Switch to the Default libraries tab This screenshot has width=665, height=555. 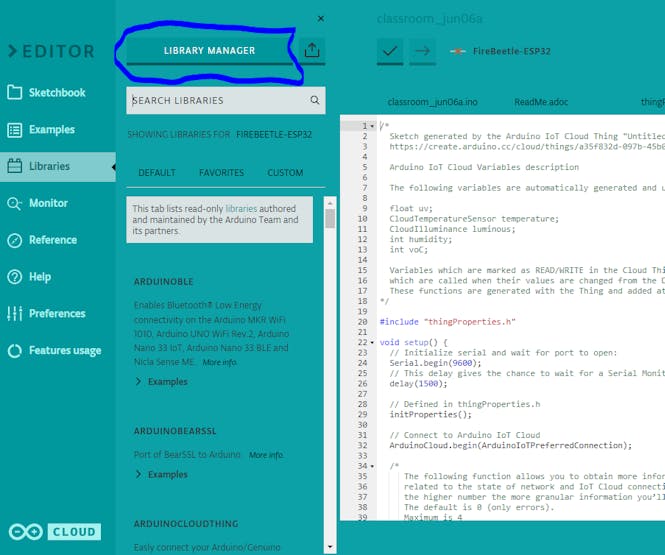(157, 173)
